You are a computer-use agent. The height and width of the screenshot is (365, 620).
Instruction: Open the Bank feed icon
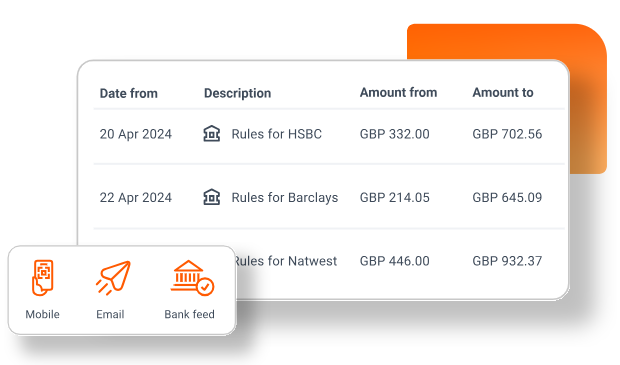(192, 278)
